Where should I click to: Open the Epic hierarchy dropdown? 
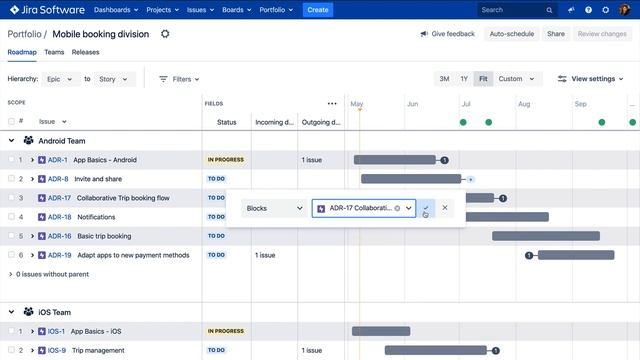coord(60,79)
